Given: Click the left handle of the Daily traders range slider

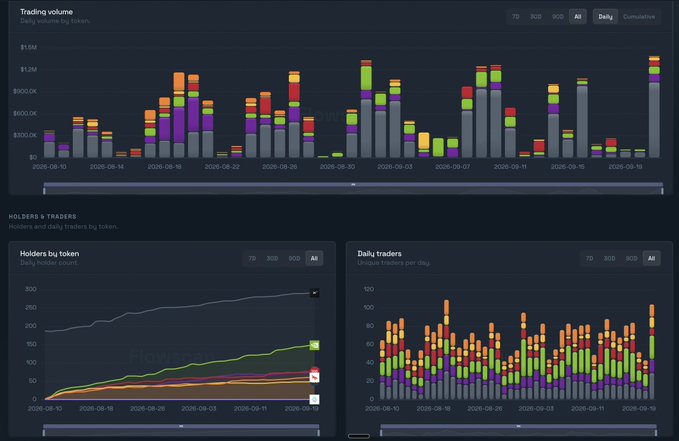Looking at the screenshot, I should click(x=381, y=432).
